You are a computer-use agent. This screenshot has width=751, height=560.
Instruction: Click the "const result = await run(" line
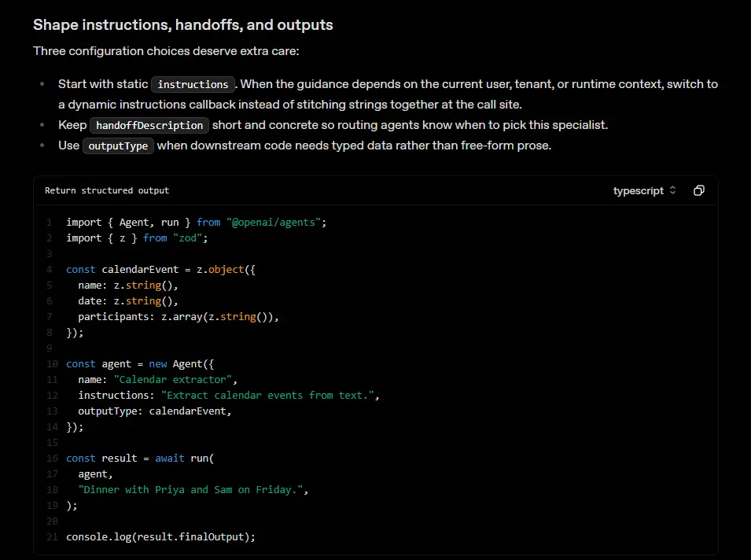[x=140, y=458]
